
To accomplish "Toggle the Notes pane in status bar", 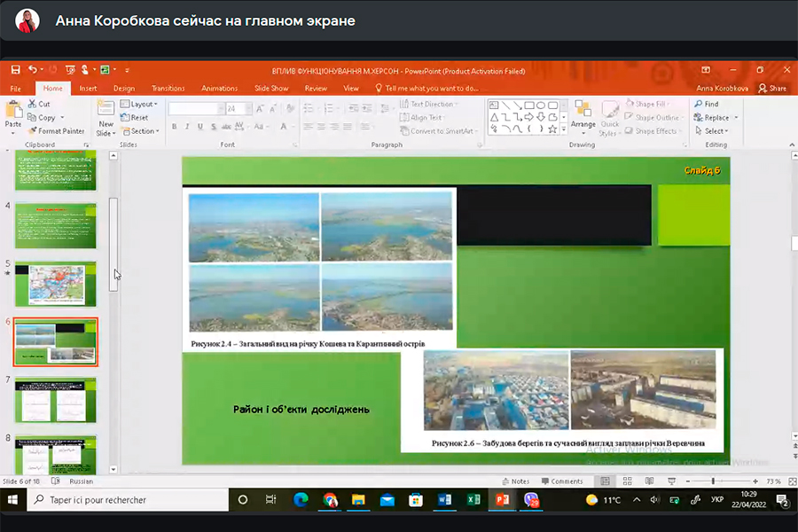I will point(515,481).
